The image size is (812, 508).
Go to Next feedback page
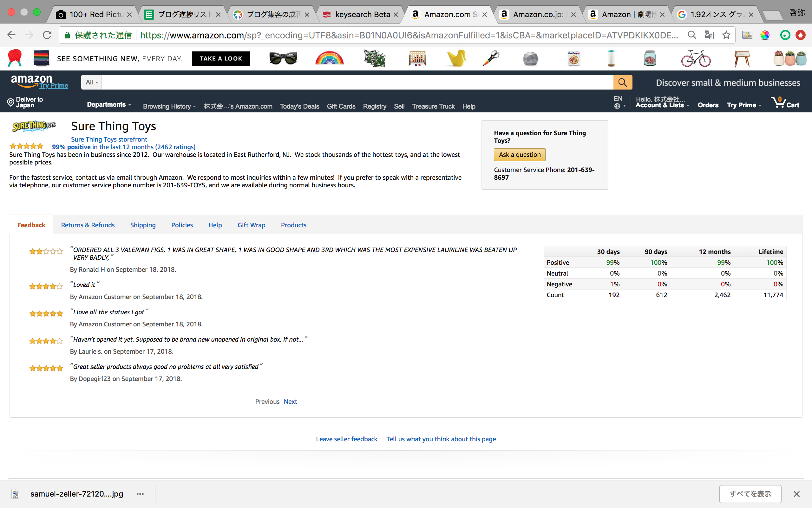(x=290, y=402)
